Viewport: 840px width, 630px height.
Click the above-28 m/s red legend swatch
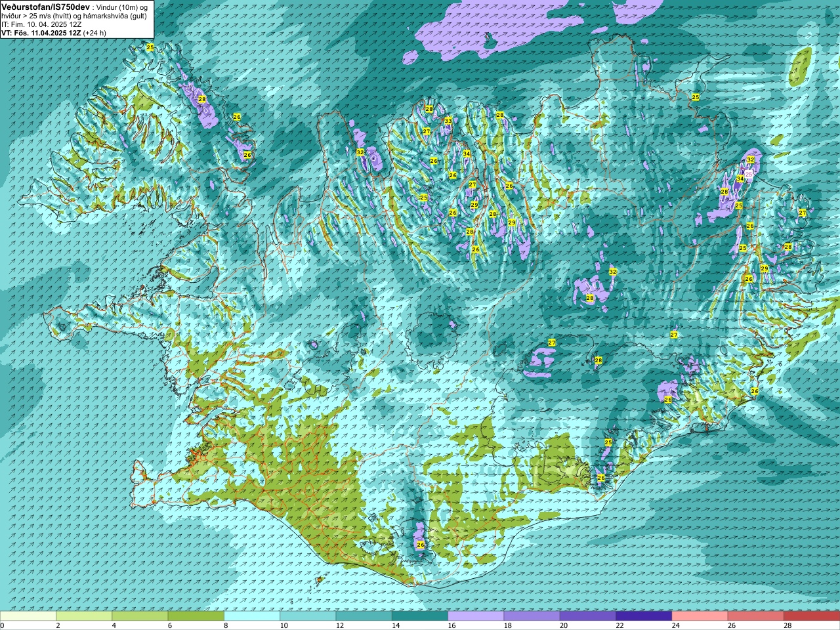[x=812, y=616]
